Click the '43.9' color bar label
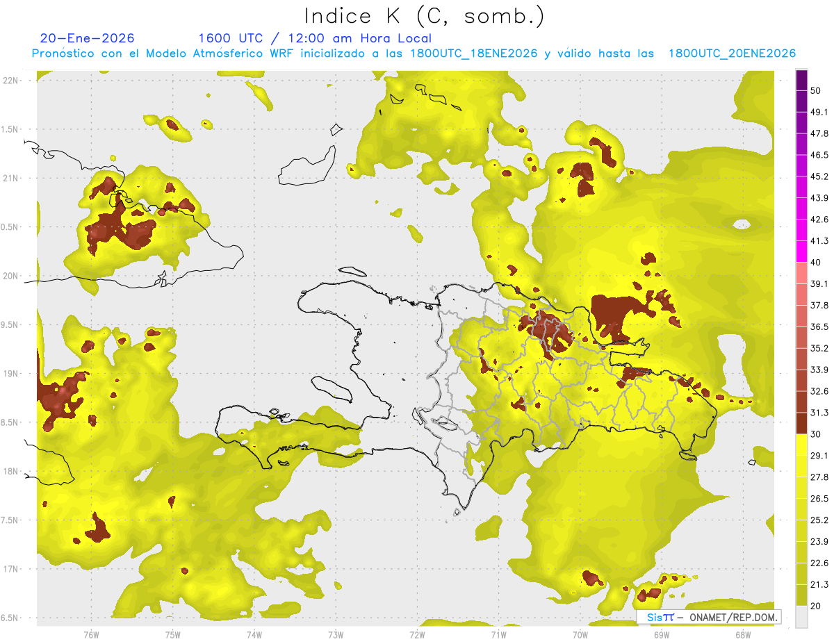Screen dimensions: 834x644 pyautogui.click(x=819, y=198)
